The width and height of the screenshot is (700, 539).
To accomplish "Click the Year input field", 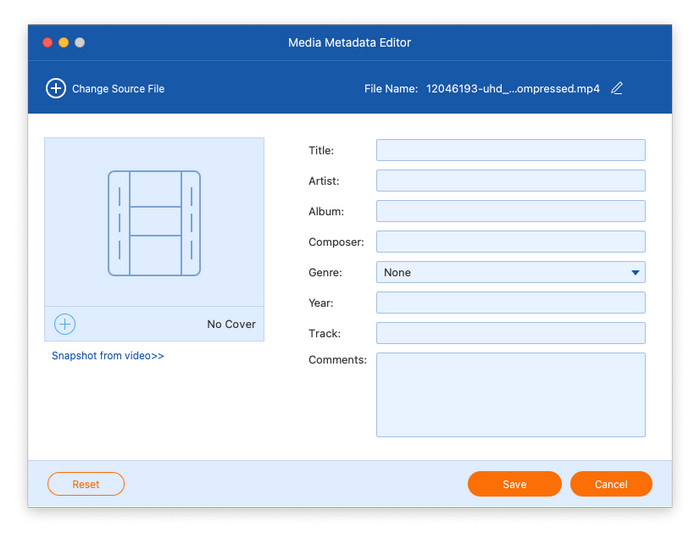I will [510, 303].
